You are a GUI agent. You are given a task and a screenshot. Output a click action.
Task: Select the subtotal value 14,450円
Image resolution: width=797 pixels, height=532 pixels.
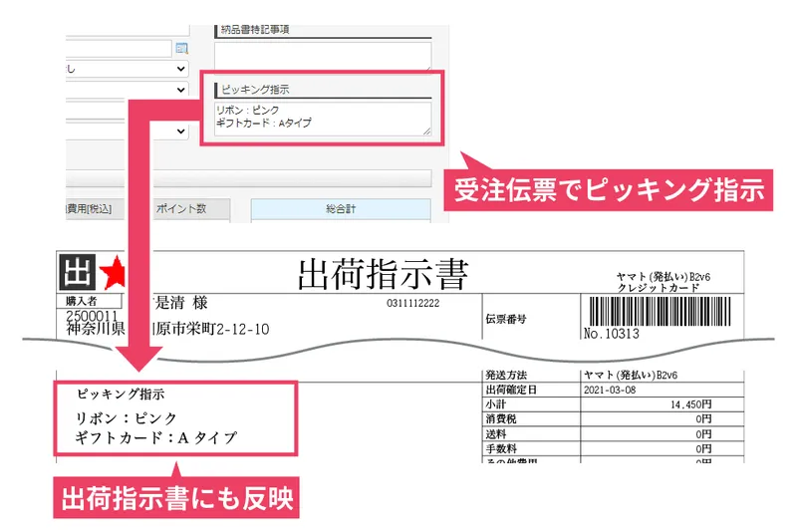(690, 404)
